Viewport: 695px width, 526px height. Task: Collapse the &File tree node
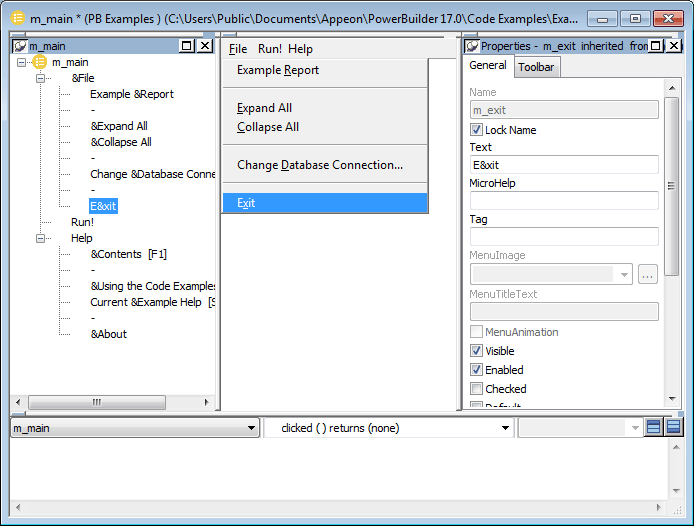coord(41,78)
